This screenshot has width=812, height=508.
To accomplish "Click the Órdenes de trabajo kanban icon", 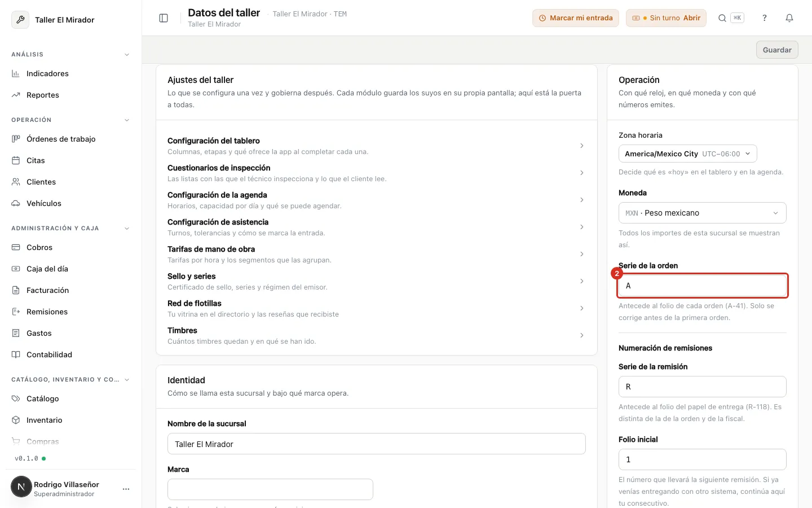I will point(16,139).
